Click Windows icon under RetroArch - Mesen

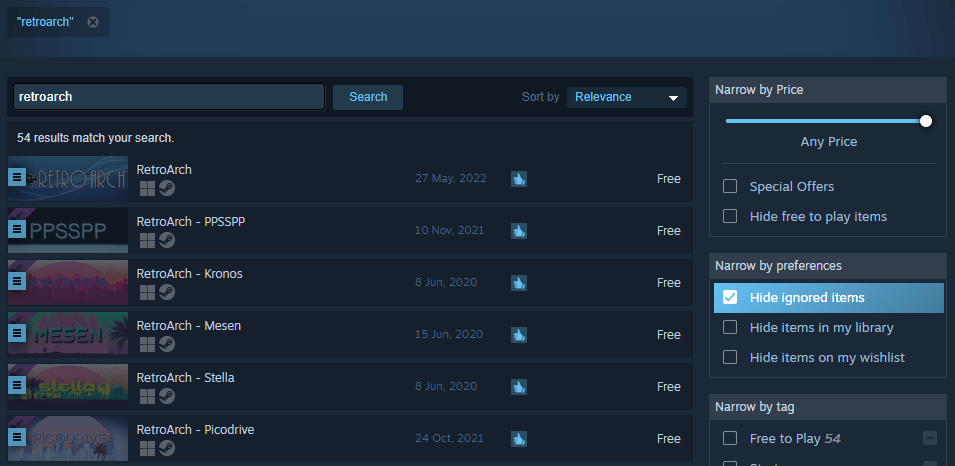pos(147,345)
